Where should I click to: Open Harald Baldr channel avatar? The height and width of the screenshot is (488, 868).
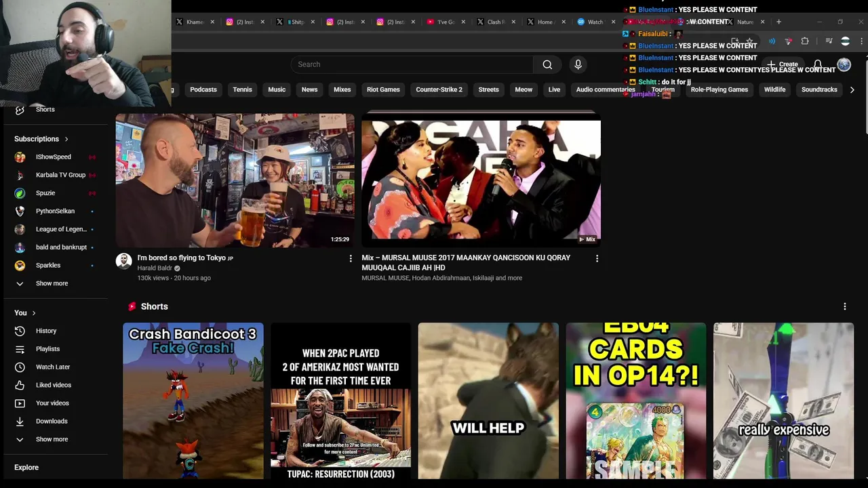click(x=123, y=262)
